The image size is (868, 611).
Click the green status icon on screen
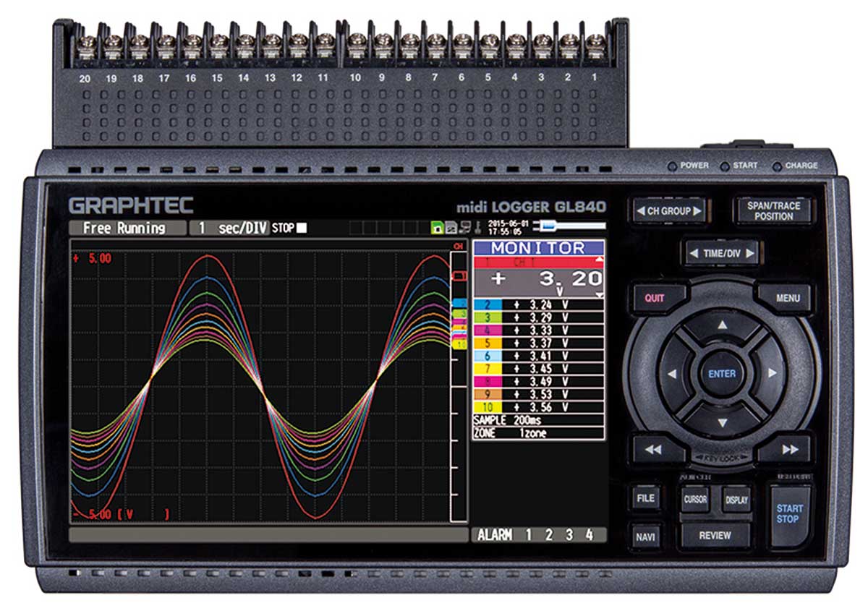click(x=437, y=228)
